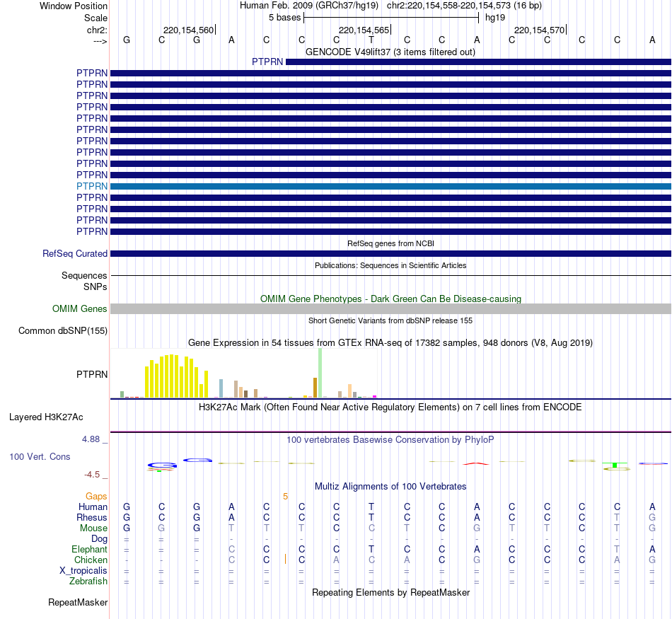Image resolution: width=672 pixels, height=619 pixels.
Task: Click the yellow brain-tissue bars in GTEx chart
Action: 177,376
